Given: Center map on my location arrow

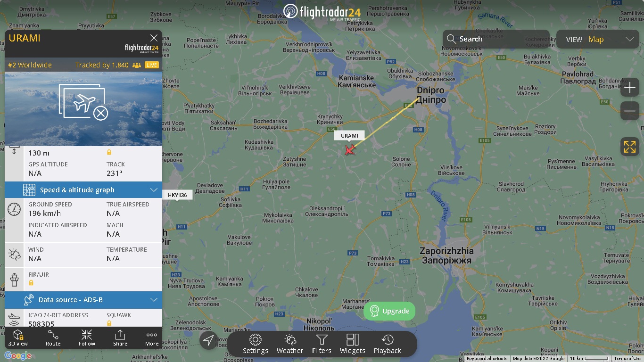Looking at the screenshot, I should pos(208,340).
